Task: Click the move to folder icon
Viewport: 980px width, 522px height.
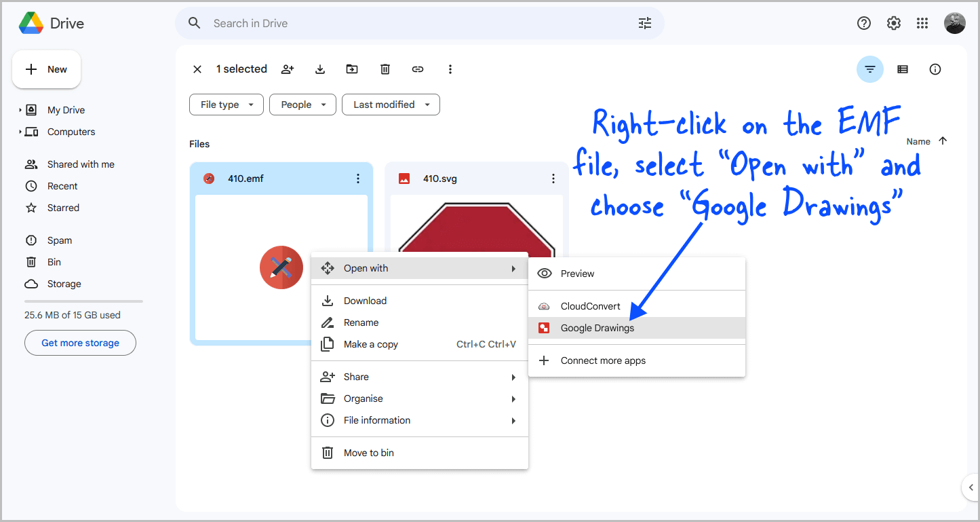Action: (352, 69)
